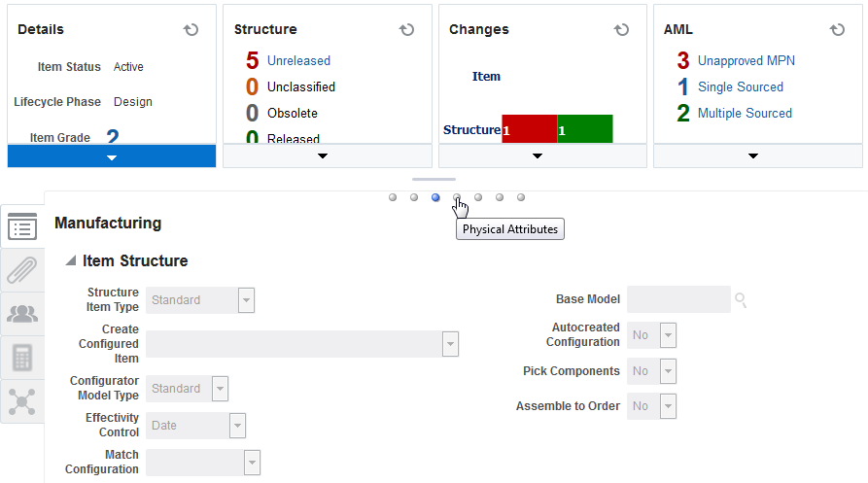The width and height of the screenshot is (868, 483).
Task: Expand the Details panel with bottom arrow
Action: (112, 156)
